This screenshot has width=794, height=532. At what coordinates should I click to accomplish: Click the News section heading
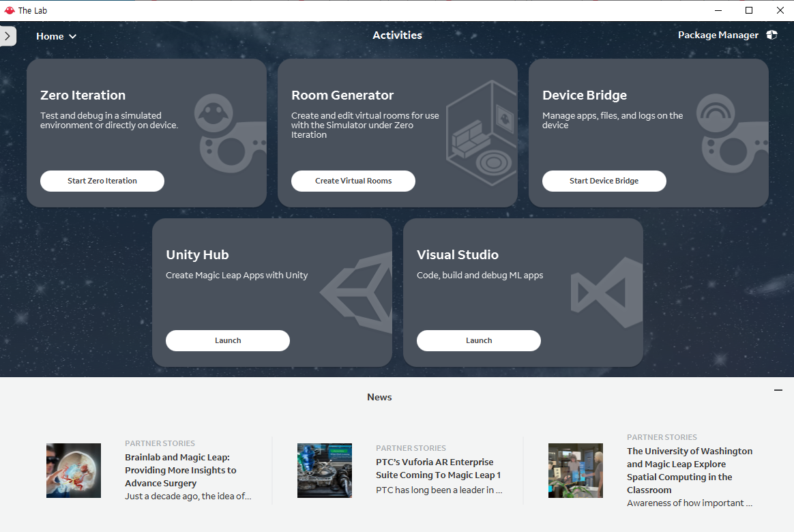379,398
